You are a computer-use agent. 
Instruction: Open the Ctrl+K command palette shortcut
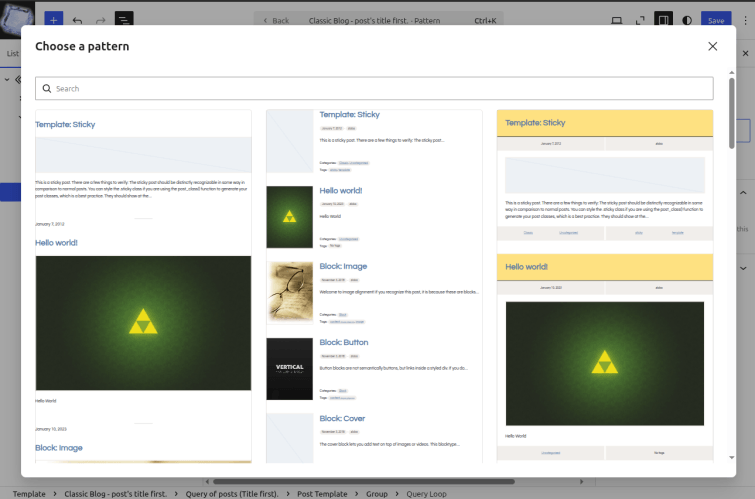pyautogui.click(x=485, y=21)
